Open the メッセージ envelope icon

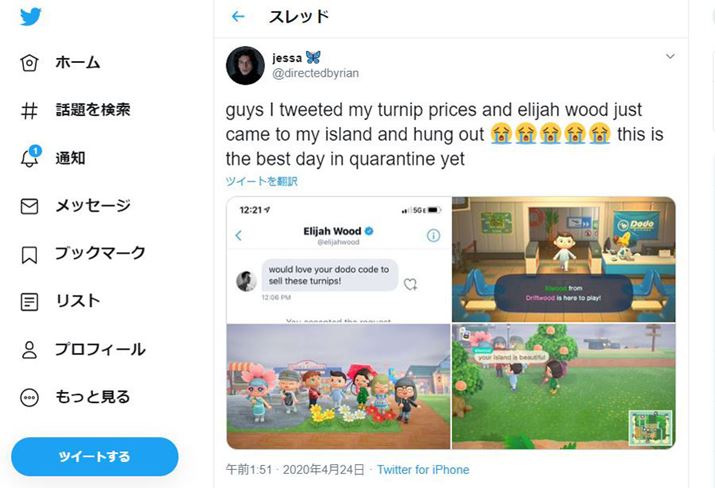tap(29, 206)
